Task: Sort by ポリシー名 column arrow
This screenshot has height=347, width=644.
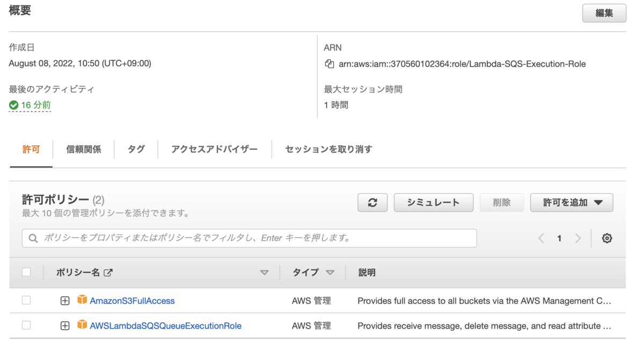Action: [x=264, y=272]
